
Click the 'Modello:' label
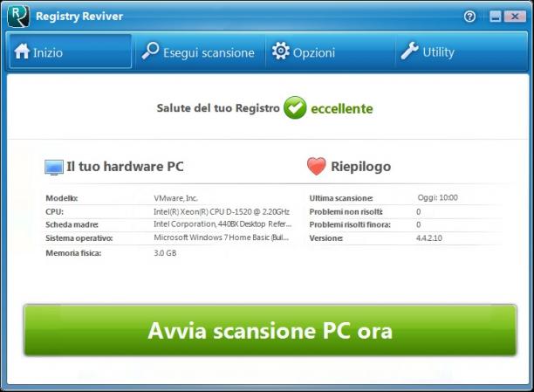[62, 198]
